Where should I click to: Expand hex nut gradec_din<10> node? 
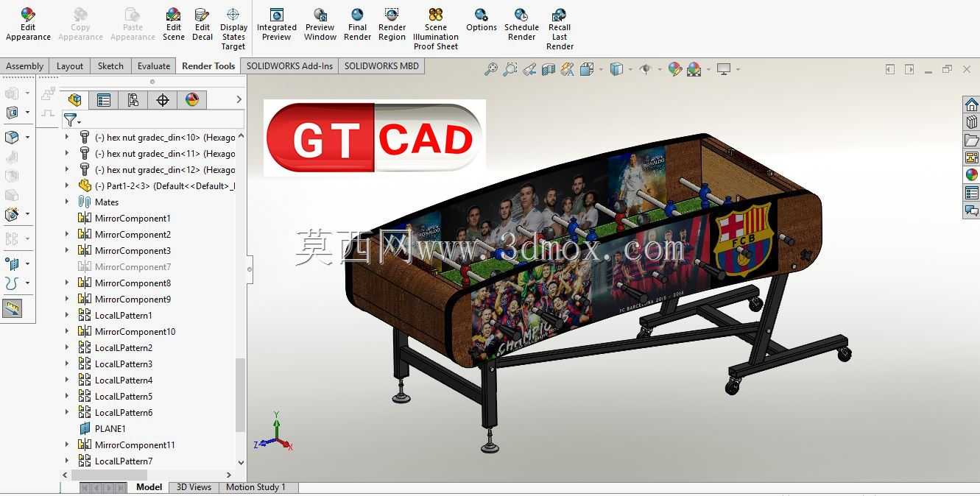[67, 137]
